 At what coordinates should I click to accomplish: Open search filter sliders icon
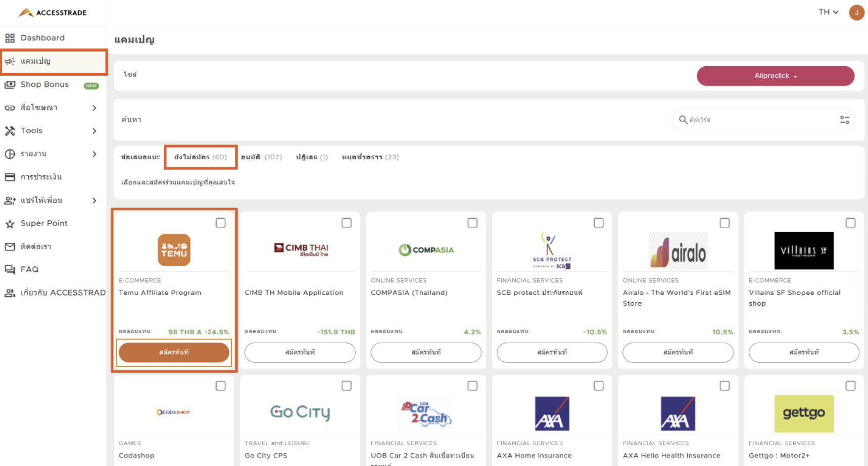tap(845, 120)
